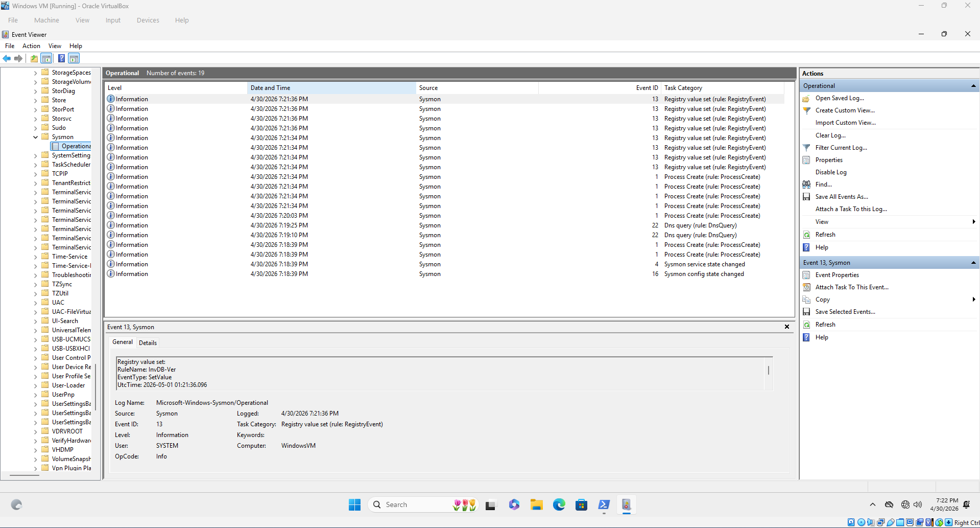Screen dimensions: 980x528
Task: Click the icon for Attach Task To This Event
Action: tap(807, 287)
